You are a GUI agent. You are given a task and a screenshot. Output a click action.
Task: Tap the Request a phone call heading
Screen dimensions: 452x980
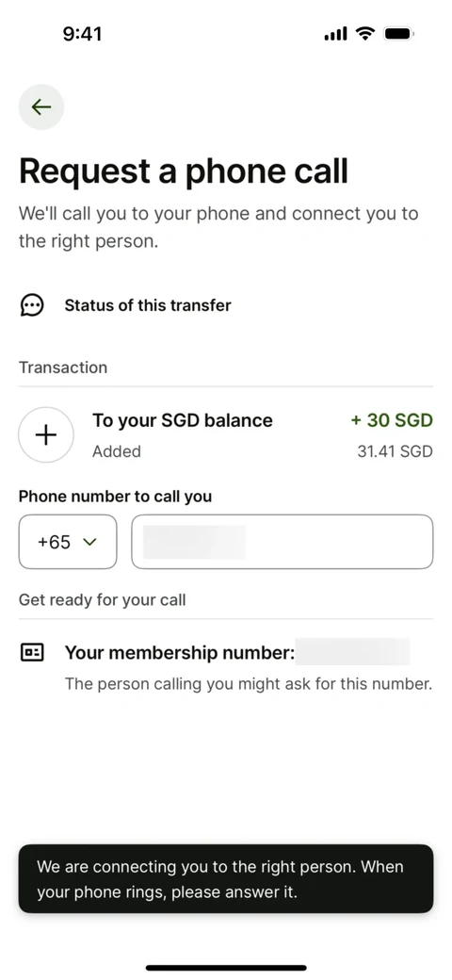click(x=184, y=171)
